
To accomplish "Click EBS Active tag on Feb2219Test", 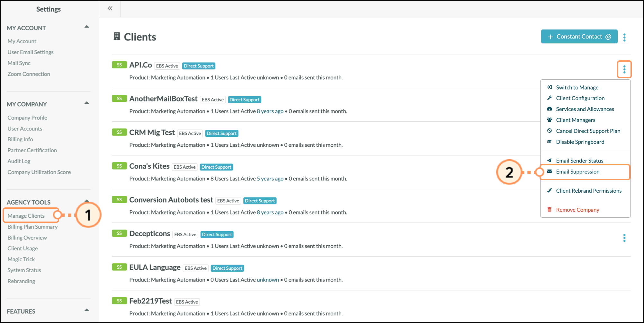I will 187,302.
